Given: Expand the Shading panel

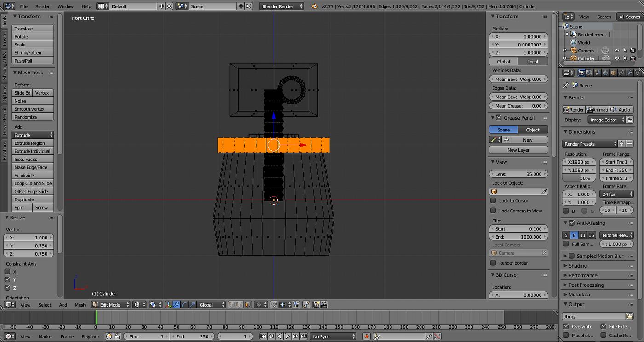Looking at the screenshot, I should coord(566,266).
